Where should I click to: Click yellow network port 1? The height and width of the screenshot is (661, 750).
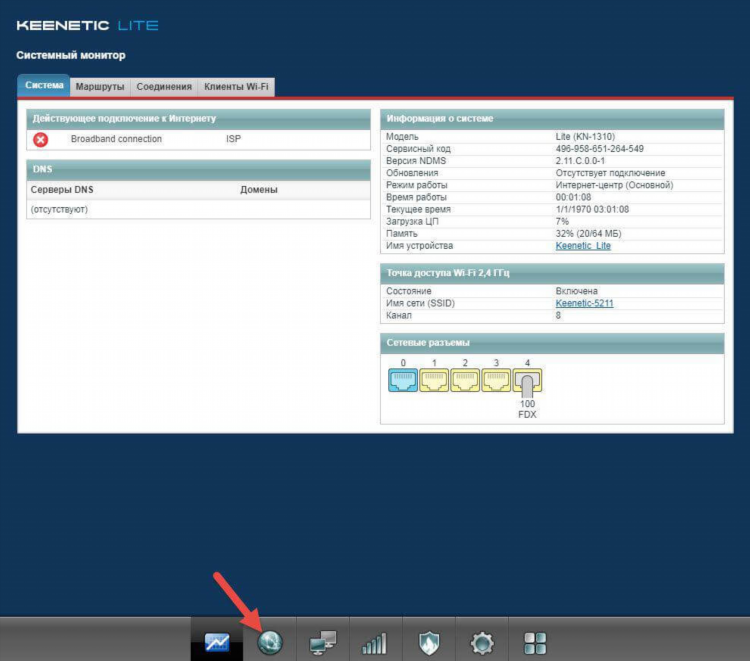point(434,380)
